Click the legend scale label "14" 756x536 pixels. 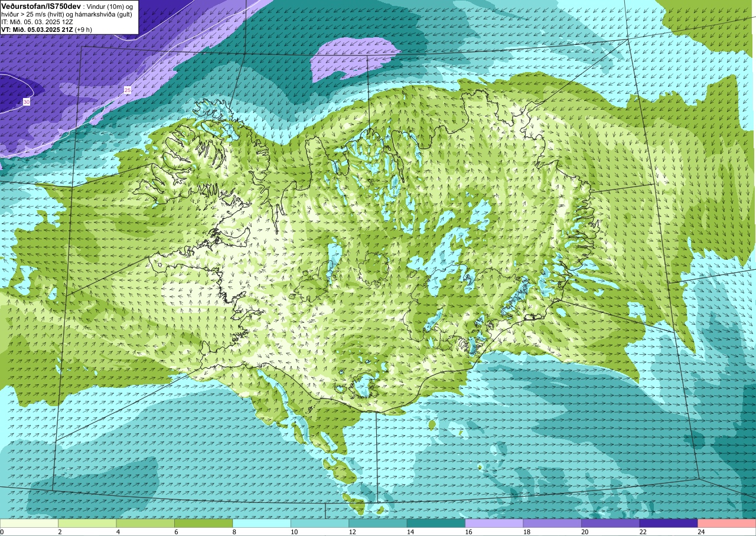coord(410,532)
